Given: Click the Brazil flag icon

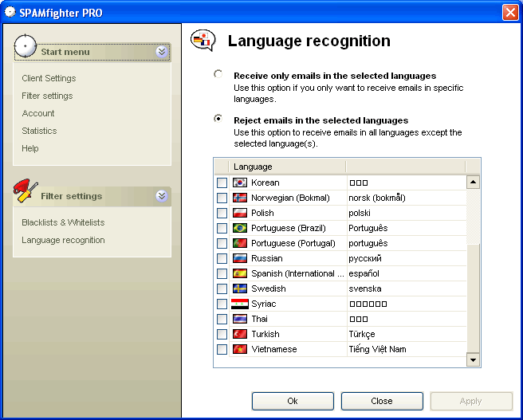Looking at the screenshot, I should click(240, 228).
